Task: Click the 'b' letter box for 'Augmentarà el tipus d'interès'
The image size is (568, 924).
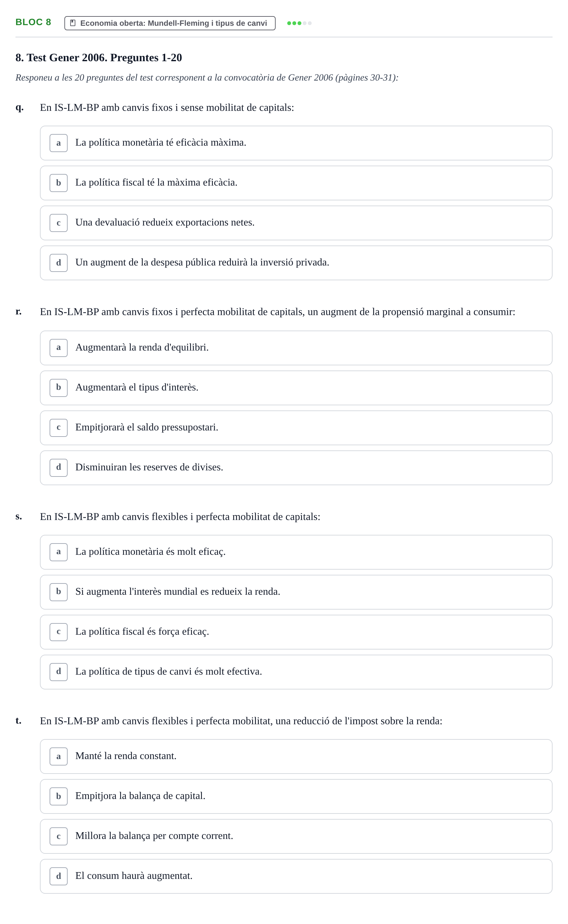Action: click(59, 387)
